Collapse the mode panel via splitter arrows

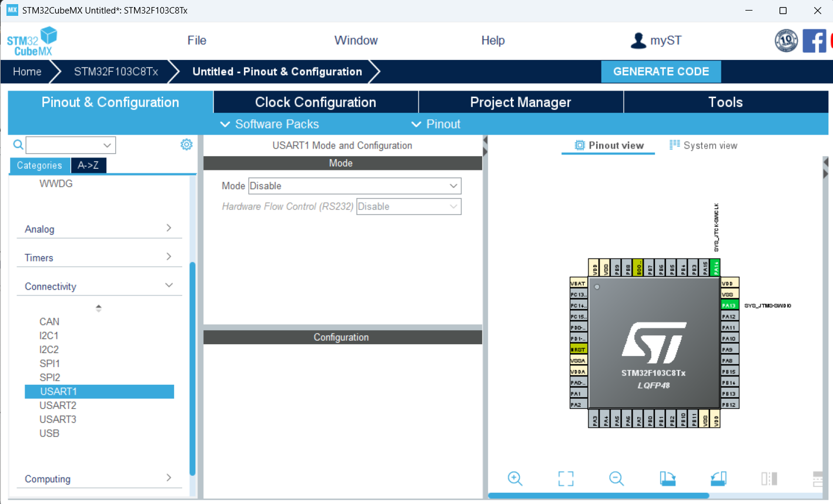click(485, 146)
